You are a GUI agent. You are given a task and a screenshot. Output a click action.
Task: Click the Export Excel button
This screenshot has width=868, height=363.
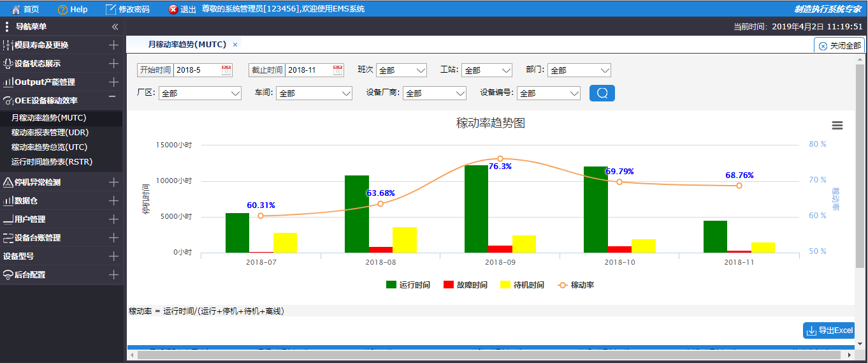[828, 330]
